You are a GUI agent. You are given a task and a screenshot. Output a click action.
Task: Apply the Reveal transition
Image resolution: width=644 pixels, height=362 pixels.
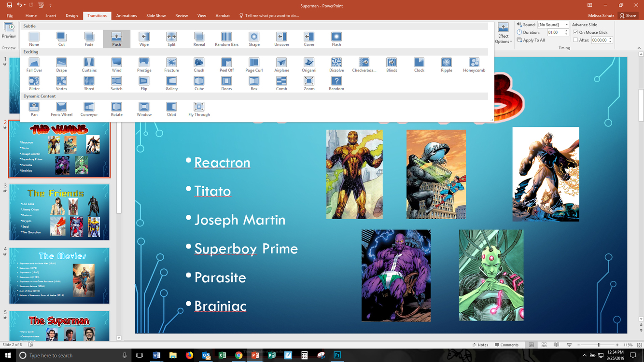(x=199, y=39)
